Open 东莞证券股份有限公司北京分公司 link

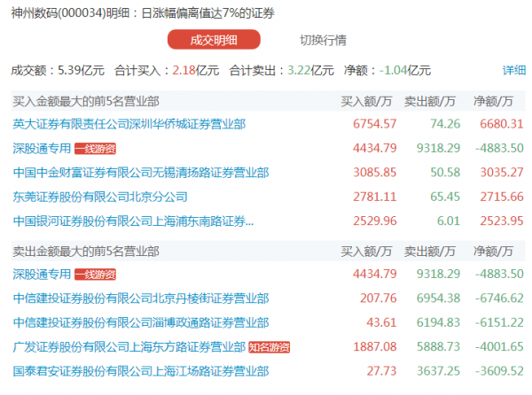(x=100, y=197)
